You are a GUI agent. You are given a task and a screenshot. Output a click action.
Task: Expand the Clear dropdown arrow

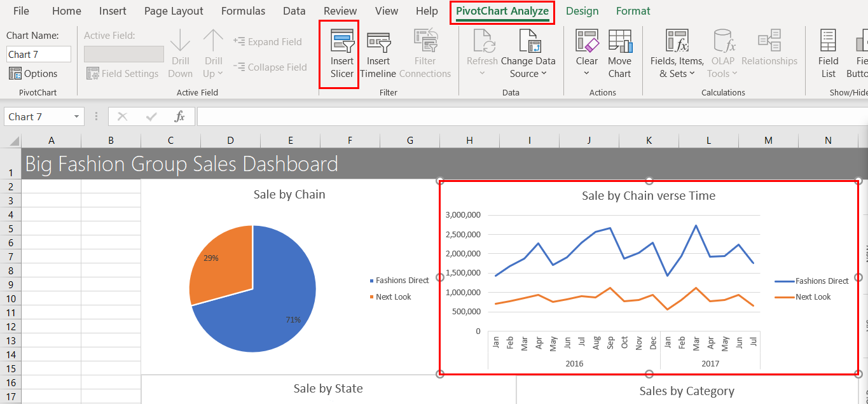click(x=587, y=74)
